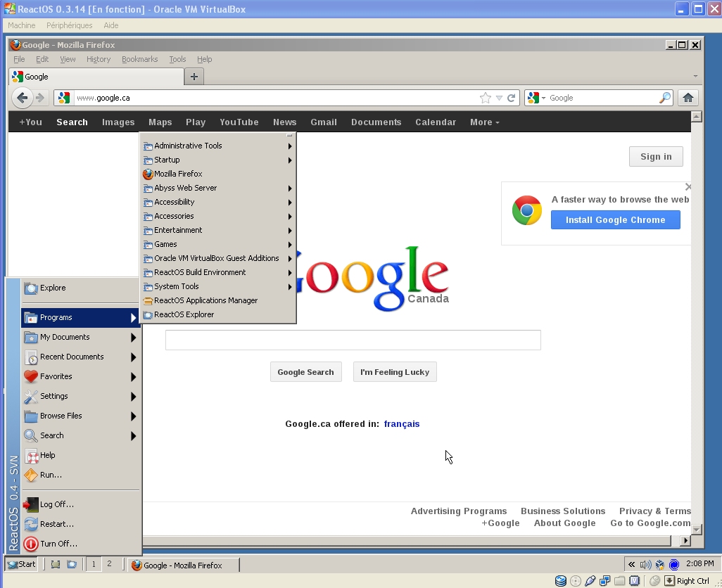The image size is (722, 588).
Task: Switch to virtual desktop 1
Action: click(94, 564)
